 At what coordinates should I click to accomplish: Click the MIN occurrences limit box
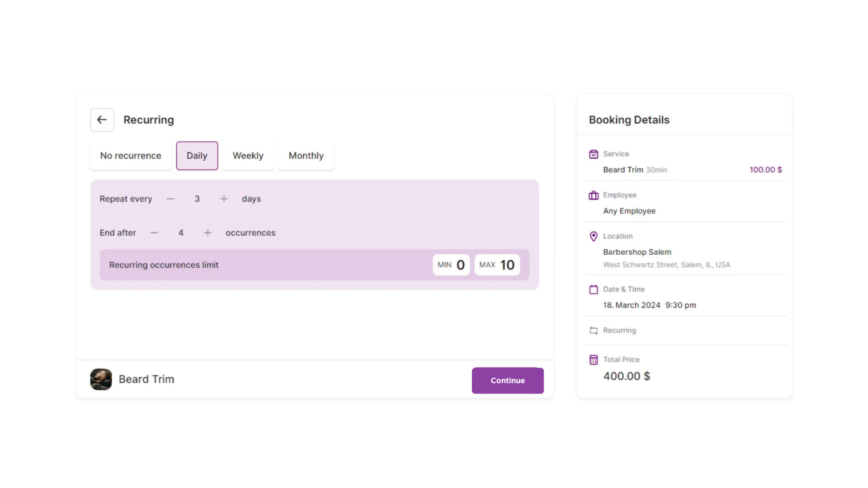[x=451, y=265]
